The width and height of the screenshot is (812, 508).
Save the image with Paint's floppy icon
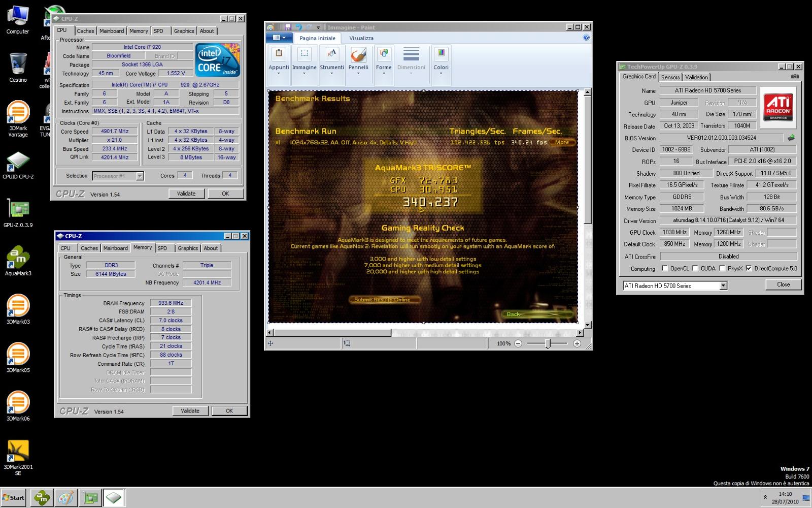click(x=288, y=27)
